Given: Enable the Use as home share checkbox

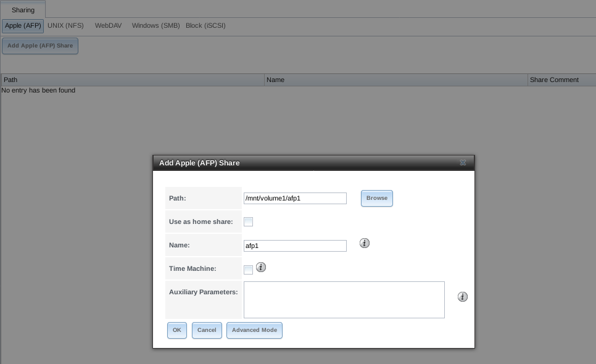Looking at the screenshot, I should click(248, 222).
